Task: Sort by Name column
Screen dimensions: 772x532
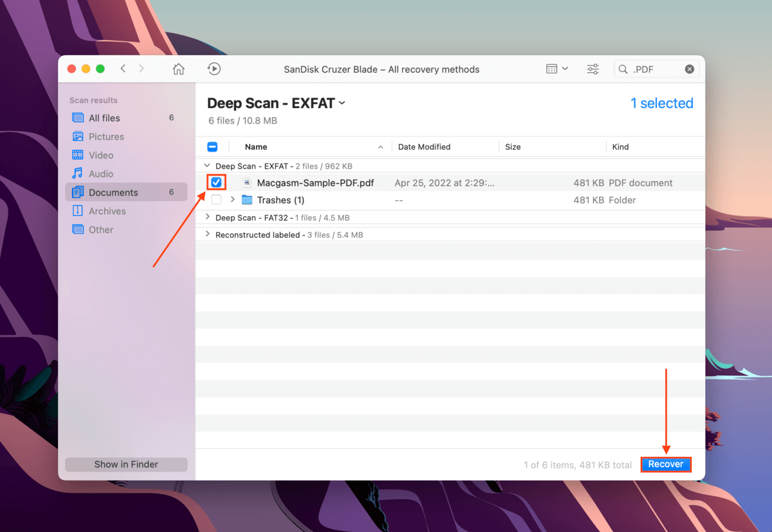Action: [256, 147]
